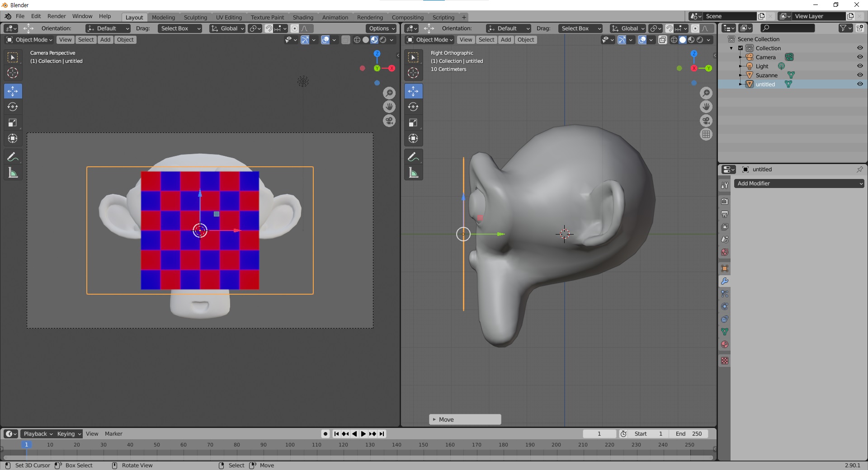Click the timeline current frame marker 1

click(x=26, y=445)
